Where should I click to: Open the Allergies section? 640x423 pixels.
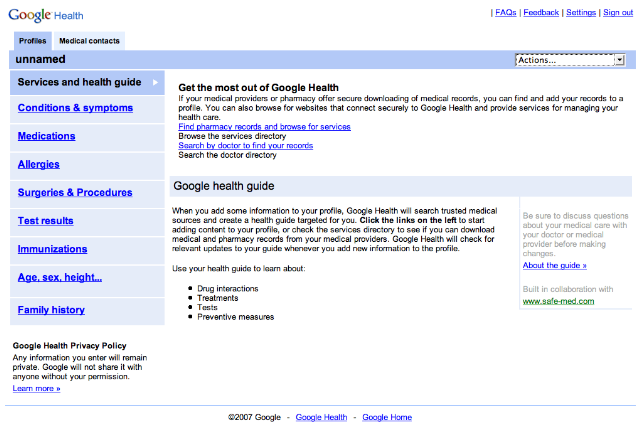[x=38, y=164]
